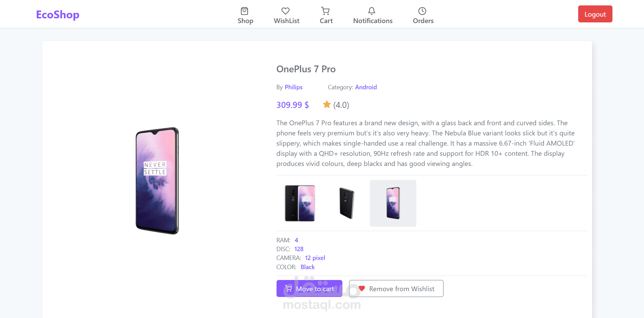Select the black back-view phone thumbnail
The image size is (644, 318).
click(346, 203)
